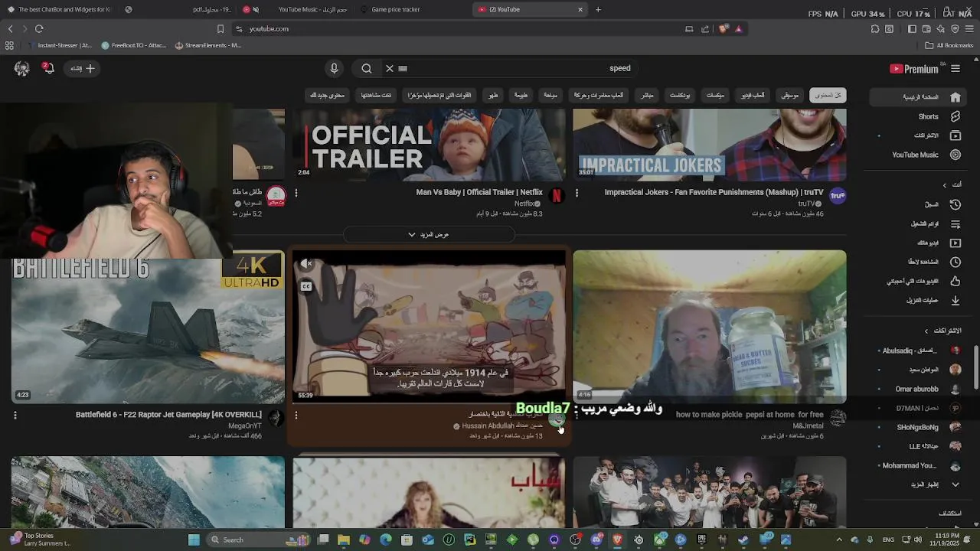
Task: Open Xbox app in taskbar
Action: click(x=659, y=540)
